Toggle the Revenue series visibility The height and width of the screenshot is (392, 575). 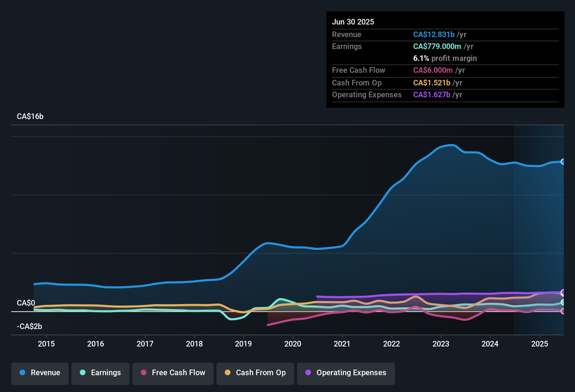click(40, 373)
